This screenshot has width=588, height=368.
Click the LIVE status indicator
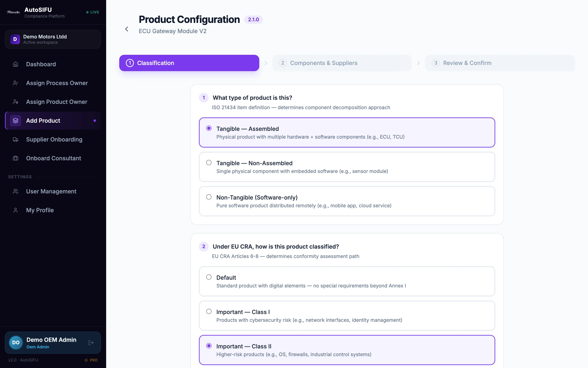click(x=92, y=12)
